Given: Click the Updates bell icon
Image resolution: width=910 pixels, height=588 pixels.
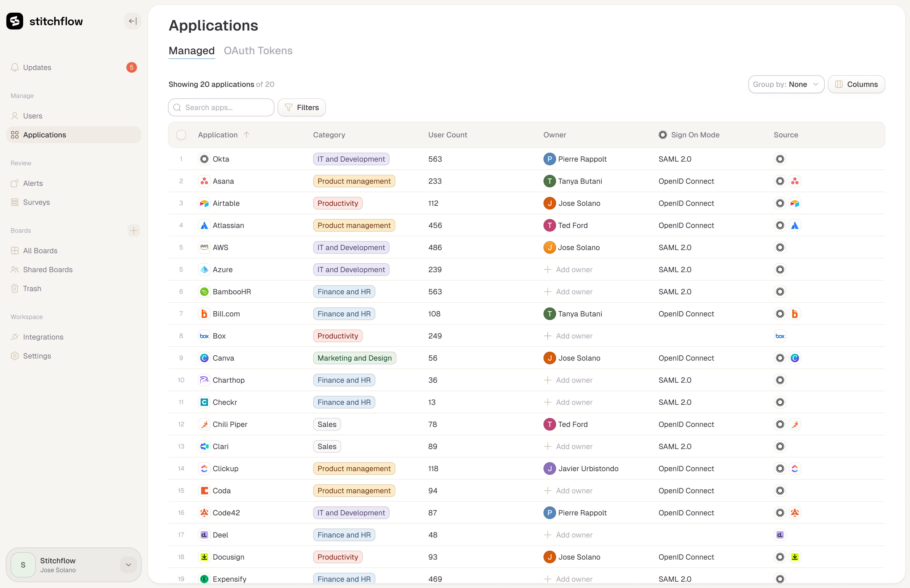Looking at the screenshot, I should click(15, 68).
